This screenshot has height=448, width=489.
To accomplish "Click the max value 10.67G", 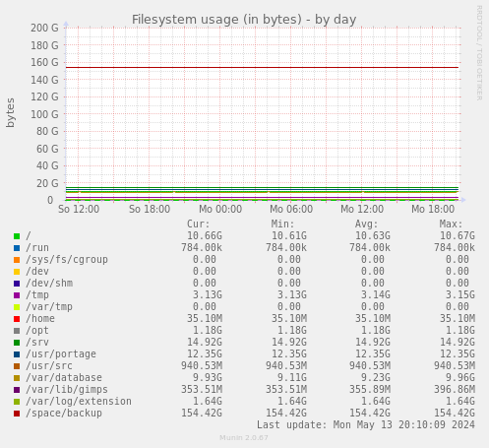I will click(x=458, y=235).
